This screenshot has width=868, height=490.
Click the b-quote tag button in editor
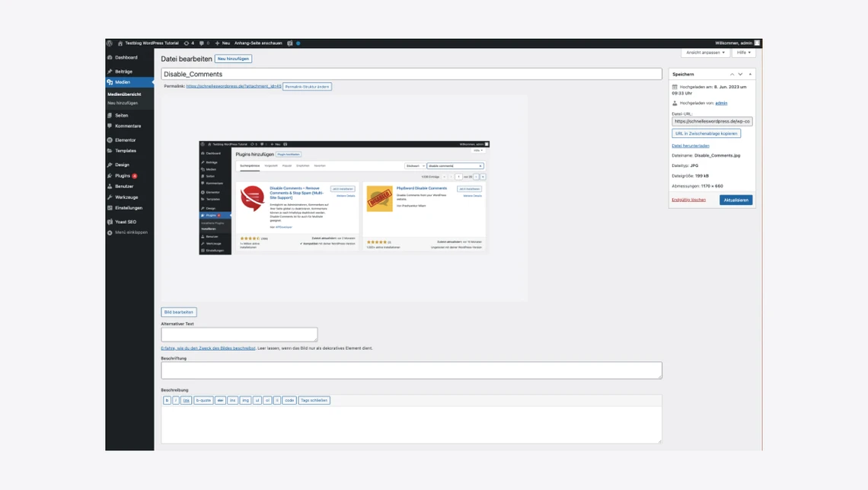point(203,400)
